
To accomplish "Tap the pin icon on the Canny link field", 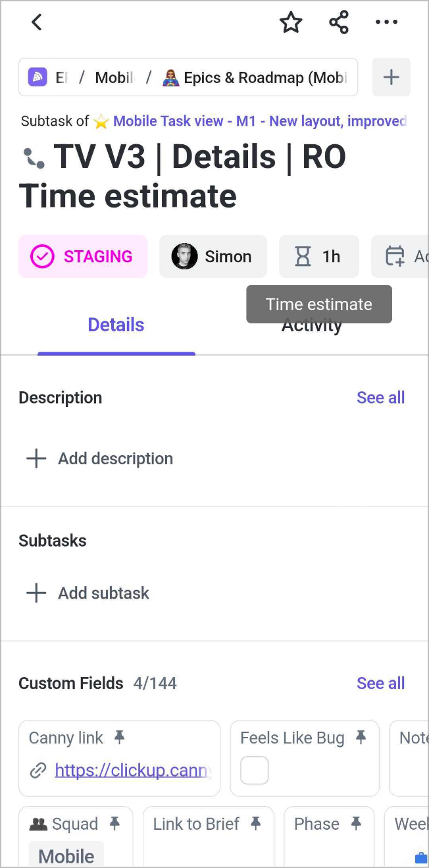I will click(119, 738).
